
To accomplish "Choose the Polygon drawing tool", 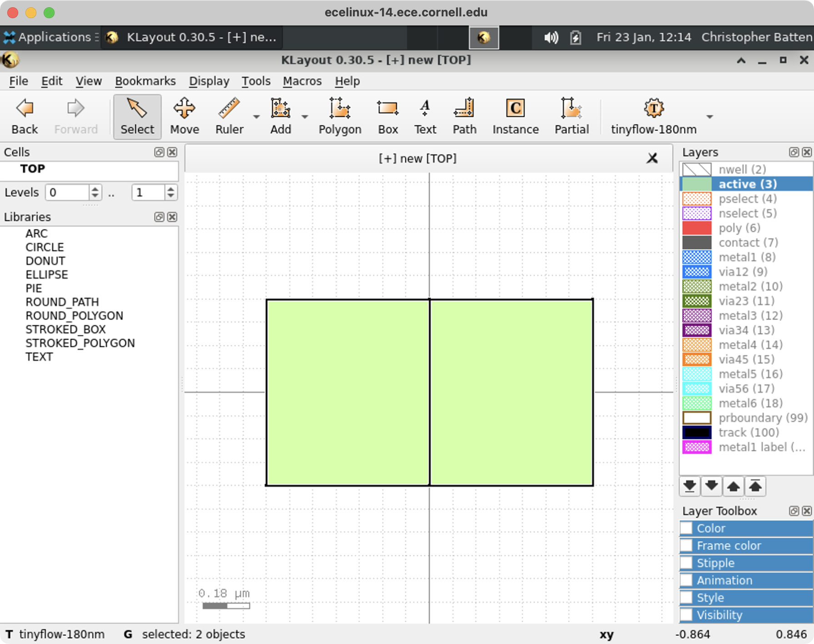I will (x=340, y=116).
